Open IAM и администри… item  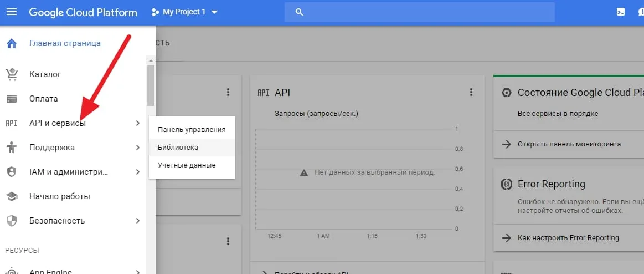click(69, 171)
